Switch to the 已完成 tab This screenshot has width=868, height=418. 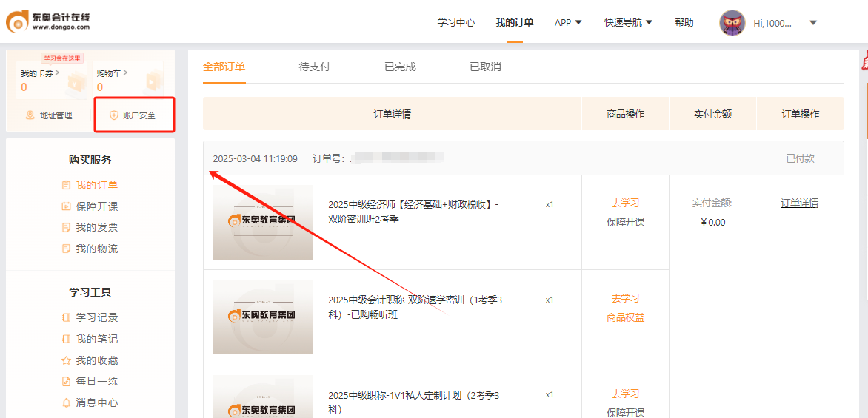pyautogui.click(x=400, y=67)
